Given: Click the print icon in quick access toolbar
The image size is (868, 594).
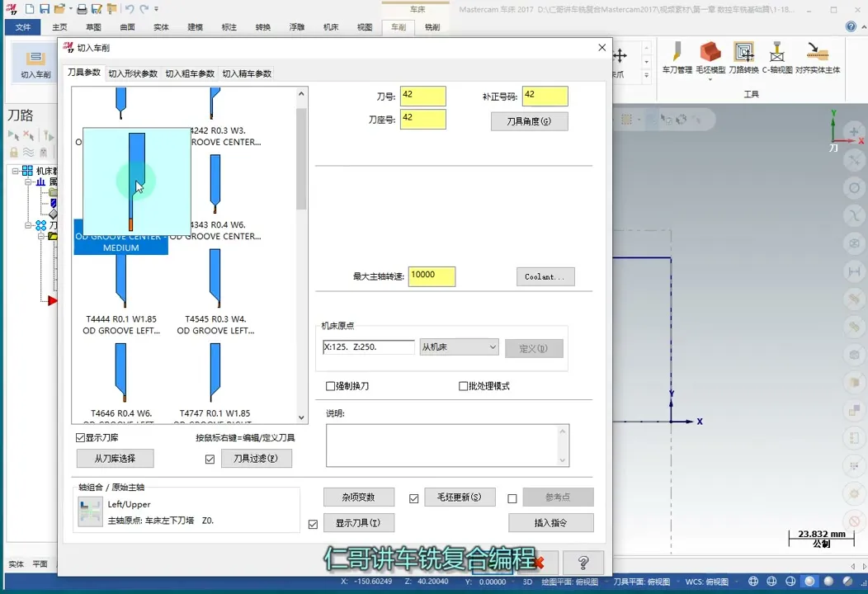Looking at the screenshot, I should point(82,9).
